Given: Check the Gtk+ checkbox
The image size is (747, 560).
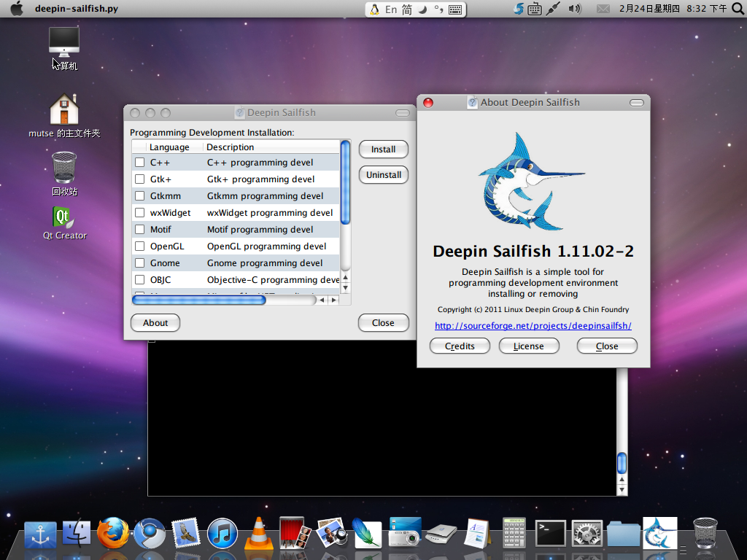Looking at the screenshot, I should pos(139,179).
